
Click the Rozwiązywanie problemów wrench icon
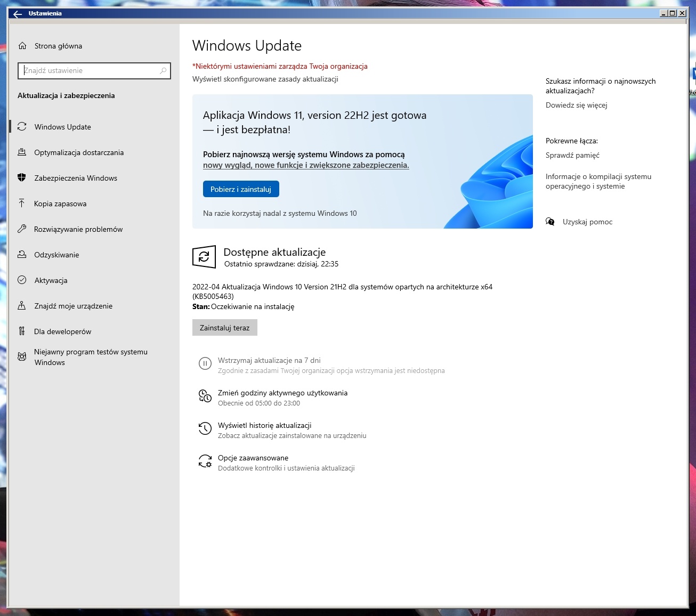(x=22, y=229)
